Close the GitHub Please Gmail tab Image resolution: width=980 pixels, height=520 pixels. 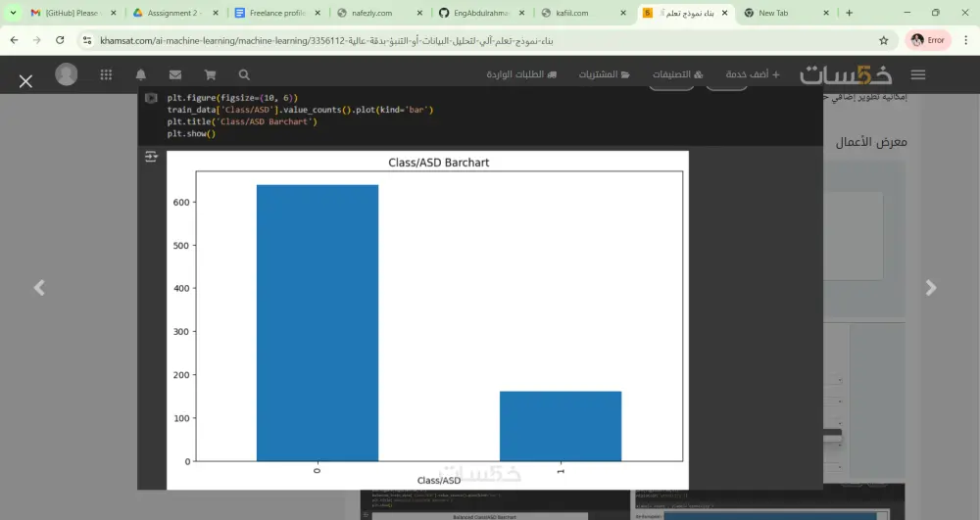click(113, 13)
